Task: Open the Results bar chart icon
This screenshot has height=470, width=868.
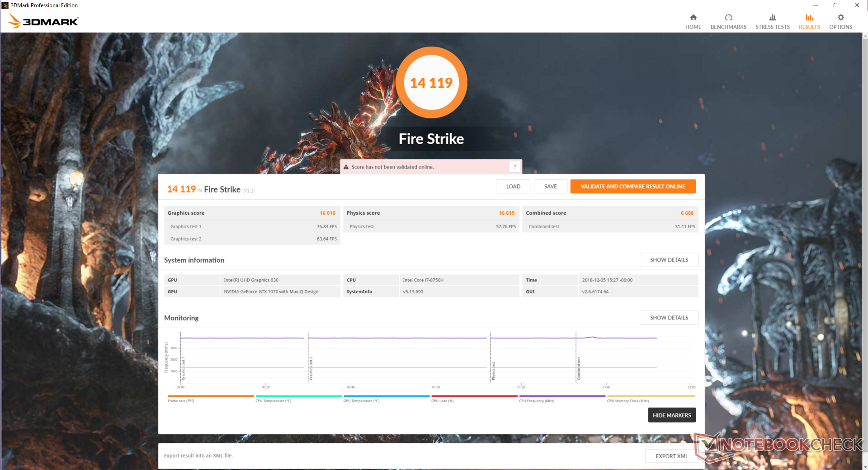Action: click(809, 18)
